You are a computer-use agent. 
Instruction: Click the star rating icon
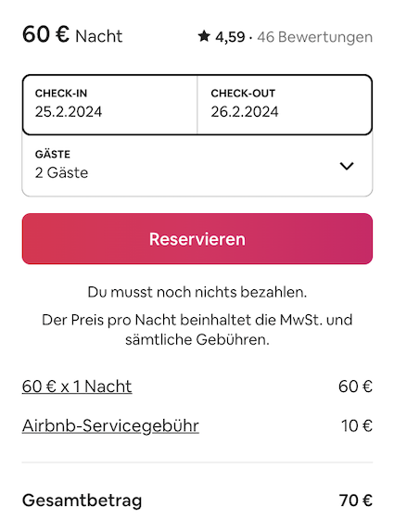(x=204, y=36)
